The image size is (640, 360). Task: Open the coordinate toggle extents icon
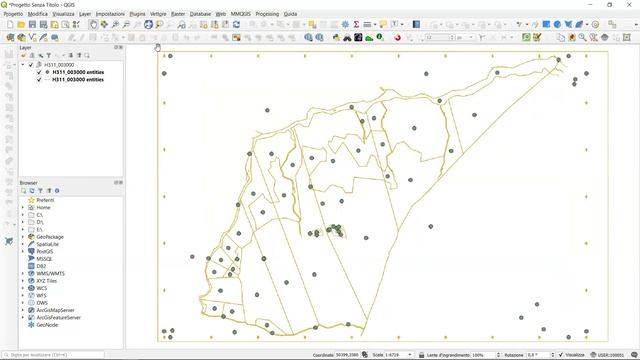(x=365, y=355)
